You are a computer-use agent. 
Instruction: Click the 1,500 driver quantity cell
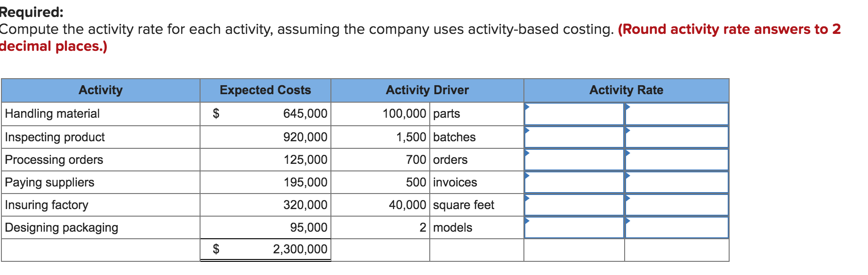(380, 137)
